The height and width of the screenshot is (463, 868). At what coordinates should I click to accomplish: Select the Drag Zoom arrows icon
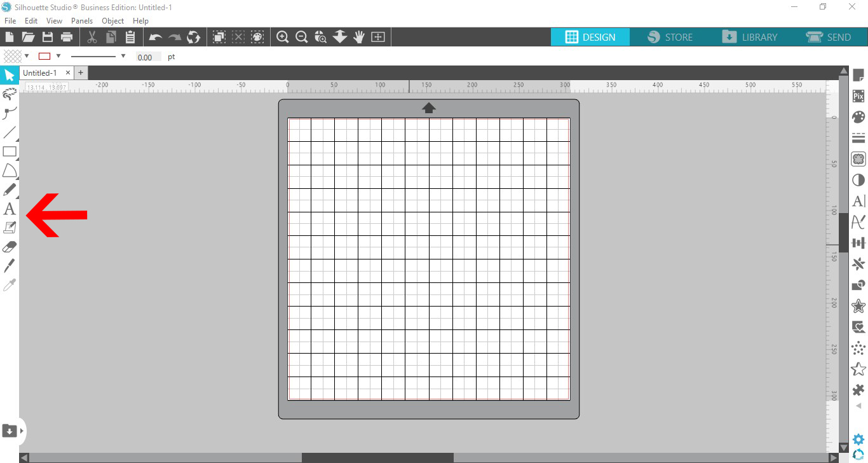click(340, 37)
